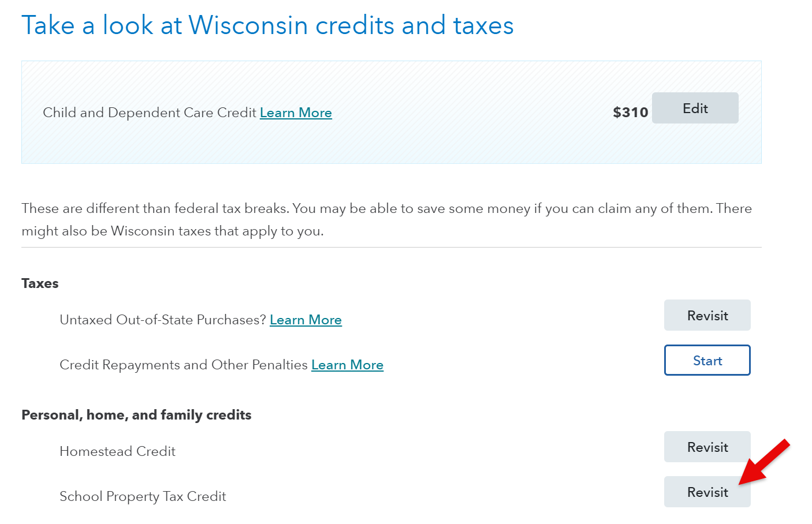Open Learn More about Credit Repayments and Penalties
The width and height of the screenshot is (812, 524).
(347, 365)
